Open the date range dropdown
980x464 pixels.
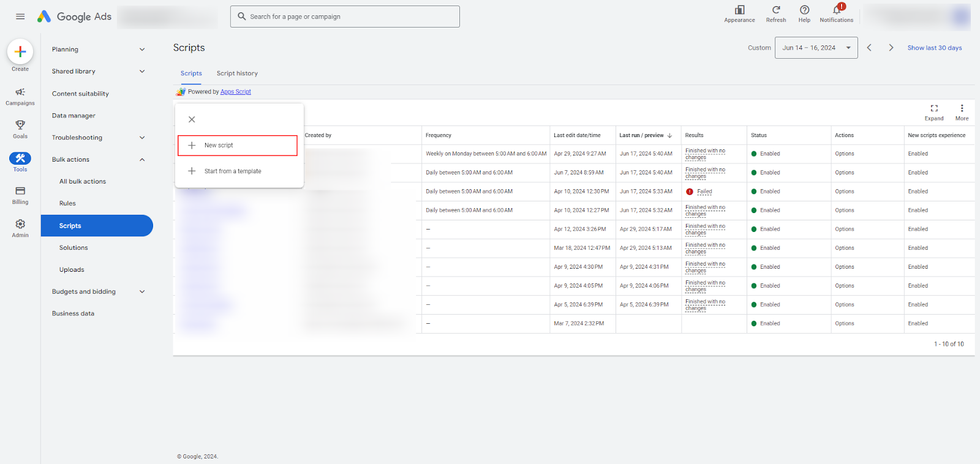(x=816, y=48)
